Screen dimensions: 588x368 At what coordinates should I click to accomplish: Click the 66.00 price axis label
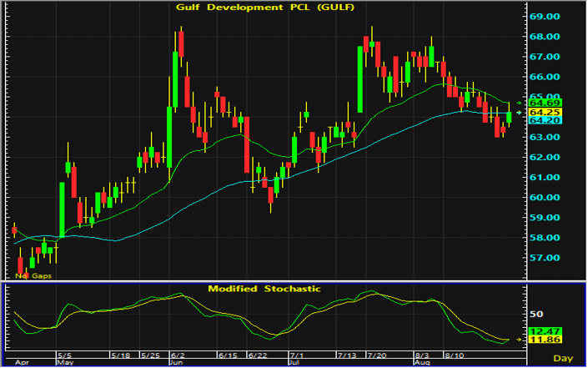[x=545, y=77]
